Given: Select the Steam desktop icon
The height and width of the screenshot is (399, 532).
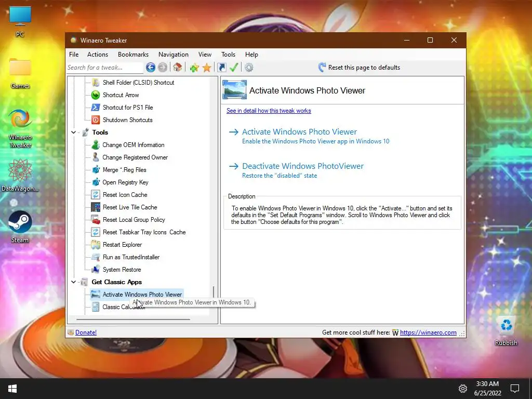Looking at the screenshot, I should click(20, 227).
